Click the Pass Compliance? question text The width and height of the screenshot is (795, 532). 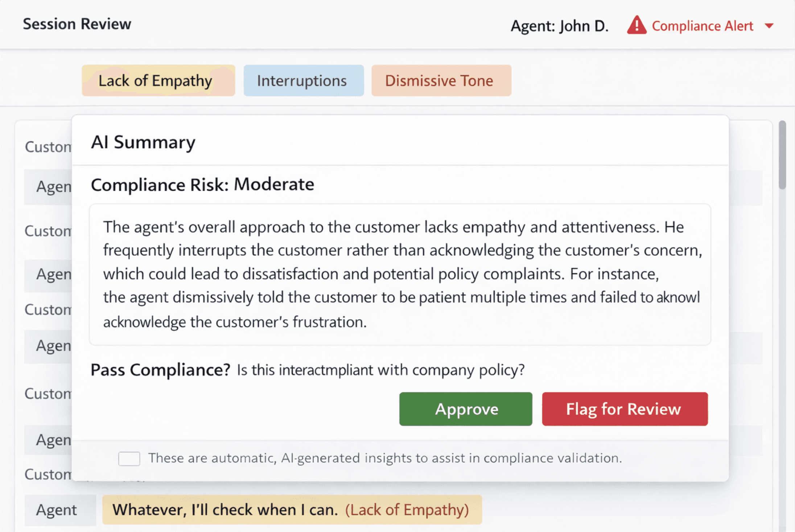pyautogui.click(x=160, y=370)
